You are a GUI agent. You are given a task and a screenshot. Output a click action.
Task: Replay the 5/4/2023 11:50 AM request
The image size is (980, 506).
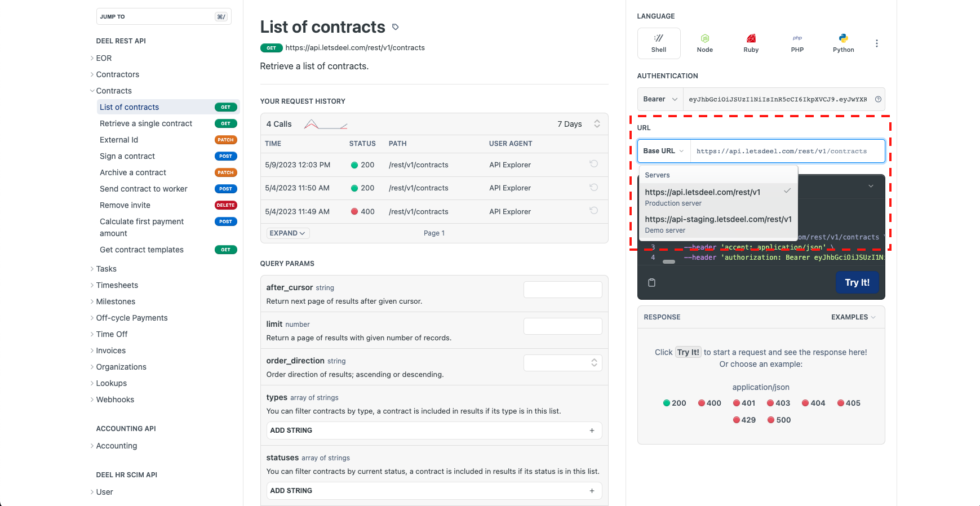pyautogui.click(x=593, y=187)
